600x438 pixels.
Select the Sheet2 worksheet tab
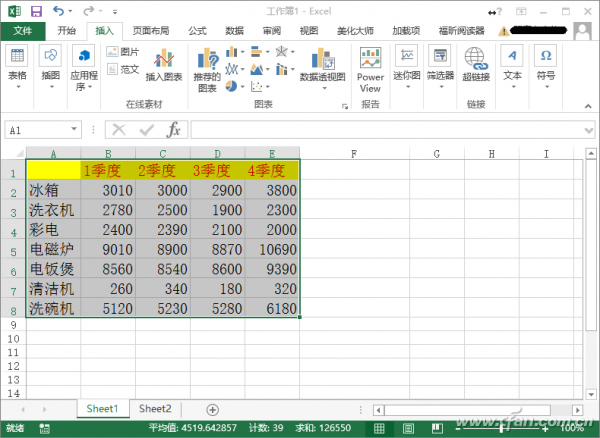(155, 409)
